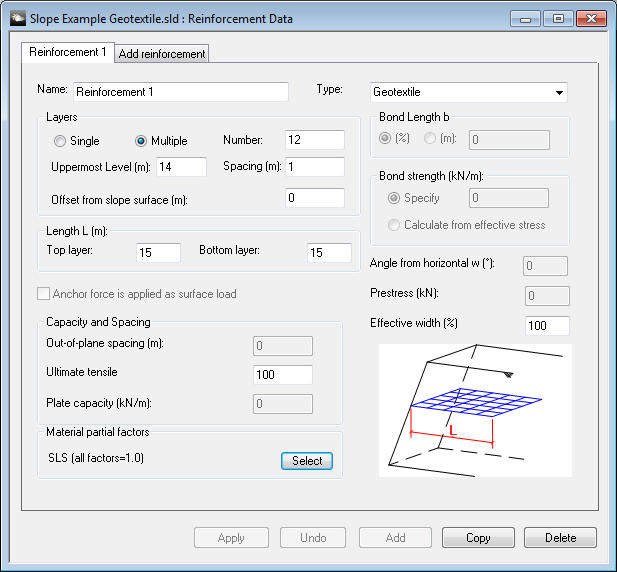Screen dimensions: 617x572
Task: Open the Type dropdown showing Geotextile
Action: click(469, 92)
